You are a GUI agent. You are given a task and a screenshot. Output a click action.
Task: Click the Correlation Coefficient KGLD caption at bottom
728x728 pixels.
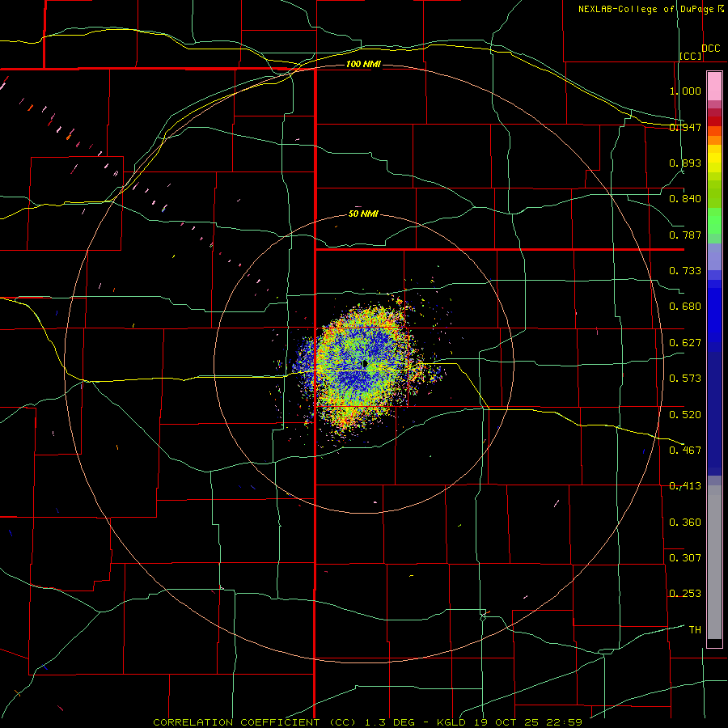(x=367, y=722)
